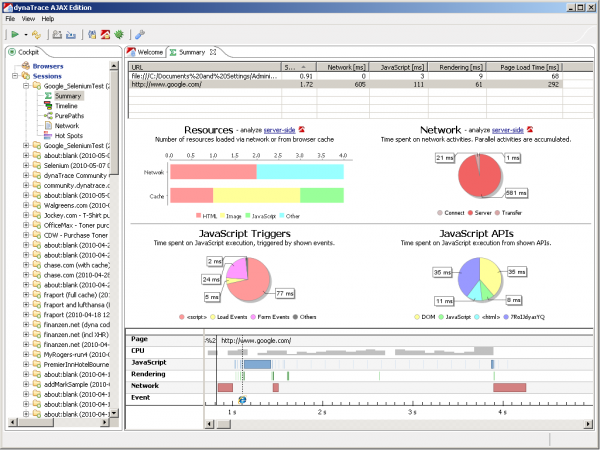Click the sigma icon beside Summary tree item

pos(48,96)
